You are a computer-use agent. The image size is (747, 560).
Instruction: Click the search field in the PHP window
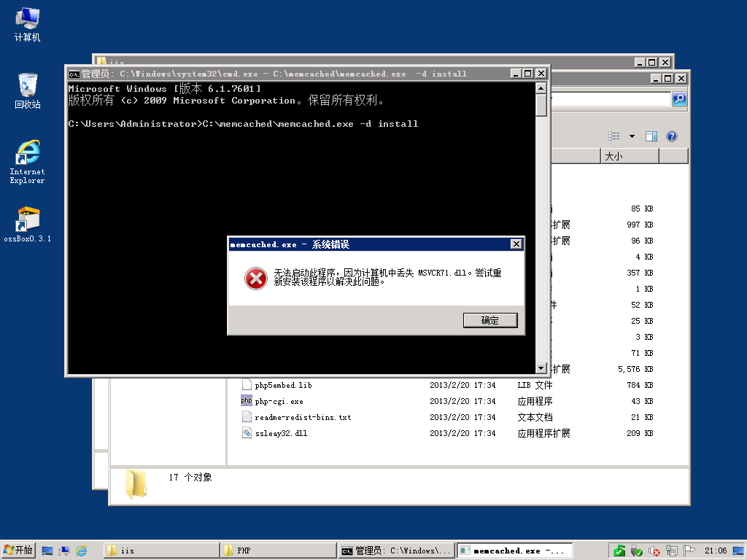click(611, 99)
